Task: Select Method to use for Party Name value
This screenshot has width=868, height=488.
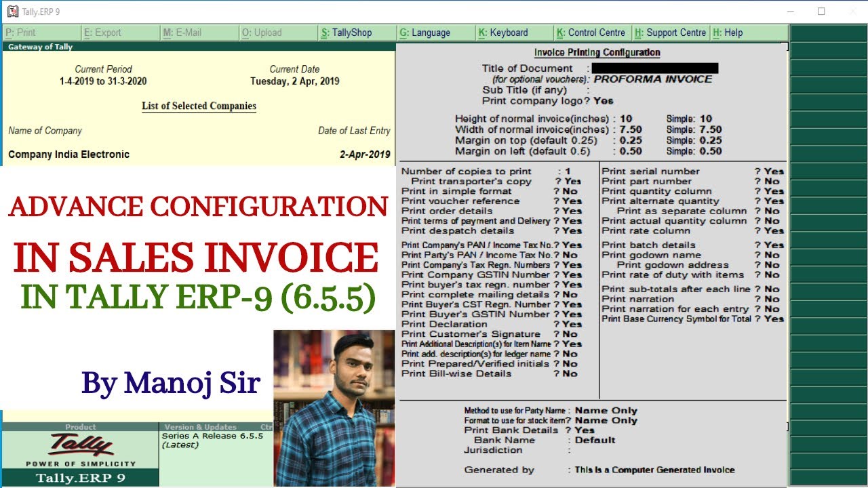Action: point(606,411)
